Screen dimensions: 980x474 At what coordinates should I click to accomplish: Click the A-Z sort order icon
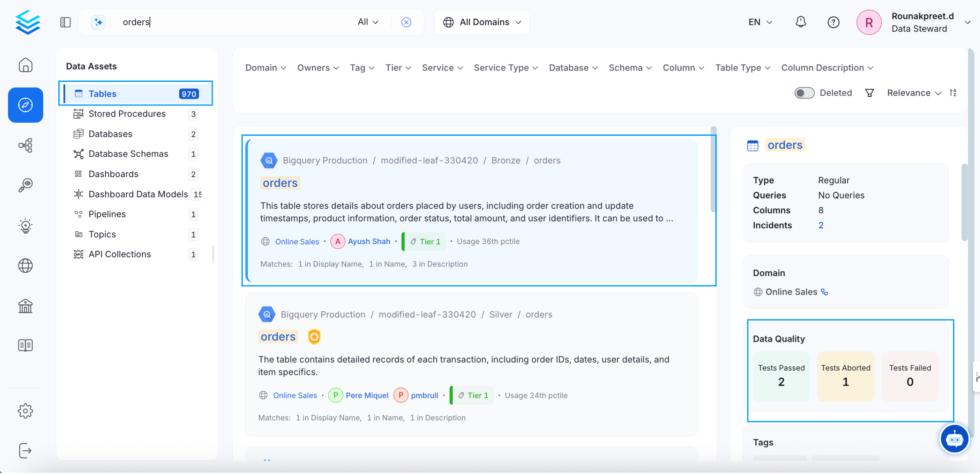[x=953, y=93]
